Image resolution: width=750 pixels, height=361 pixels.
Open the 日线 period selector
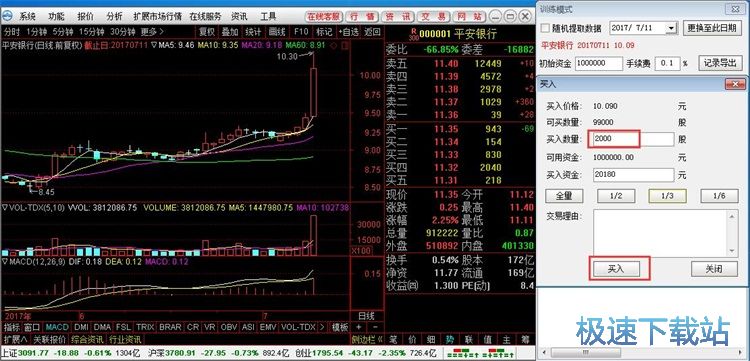coord(367,316)
